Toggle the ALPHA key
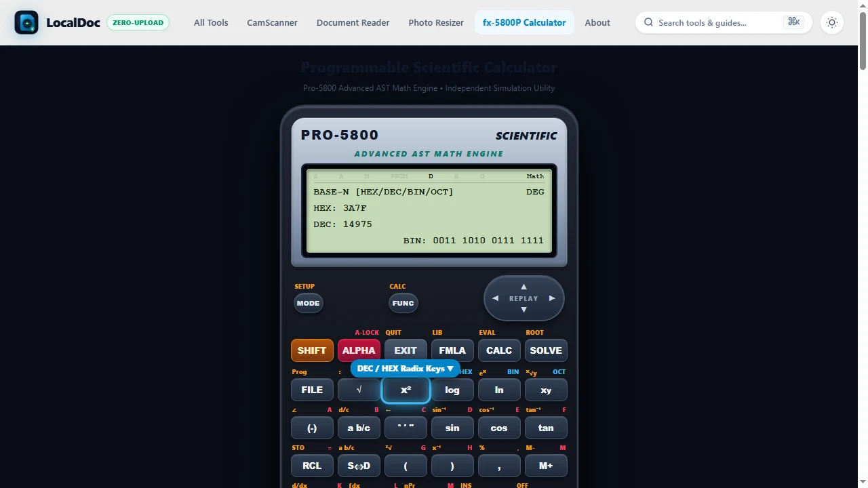This screenshot has height=488, width=868. coord(359,350)
